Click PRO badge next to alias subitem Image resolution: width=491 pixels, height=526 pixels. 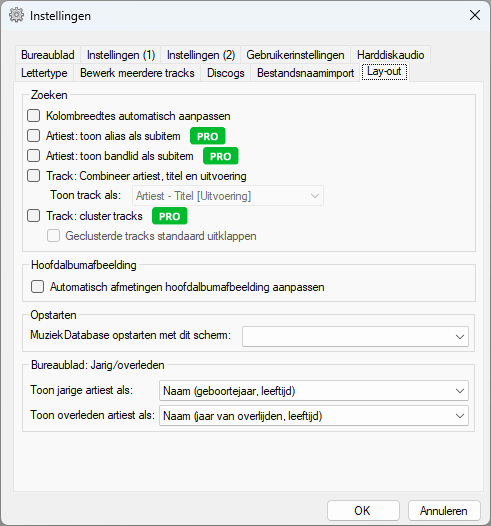208,136
